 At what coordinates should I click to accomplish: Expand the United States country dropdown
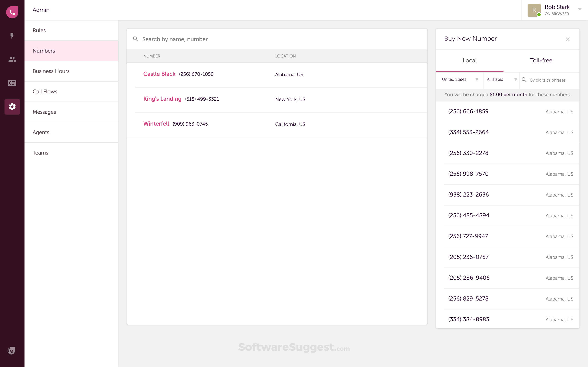[460, 80]
